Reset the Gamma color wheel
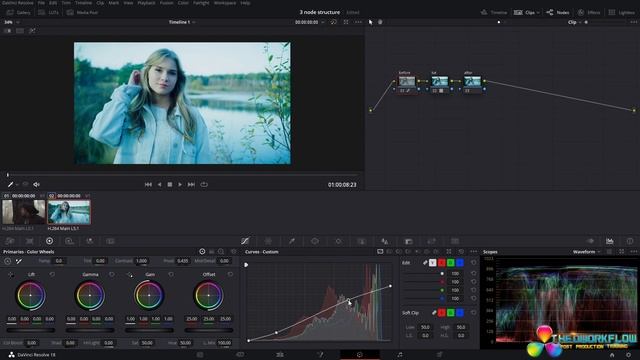The width and height of the screenshot is (640, 360). coord(112,274)
